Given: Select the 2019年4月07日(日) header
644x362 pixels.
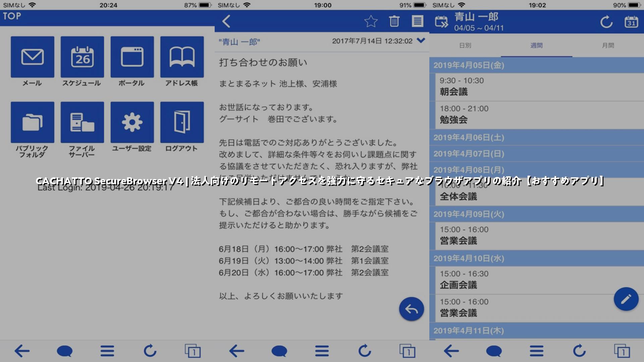Looking at the screenshot, I should pyautogui.click(x=537, y=154).
